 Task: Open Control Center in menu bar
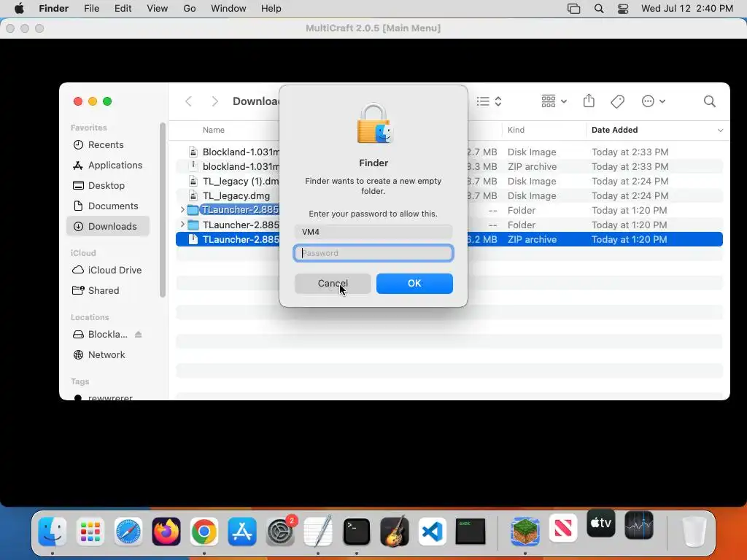(623, 9)
